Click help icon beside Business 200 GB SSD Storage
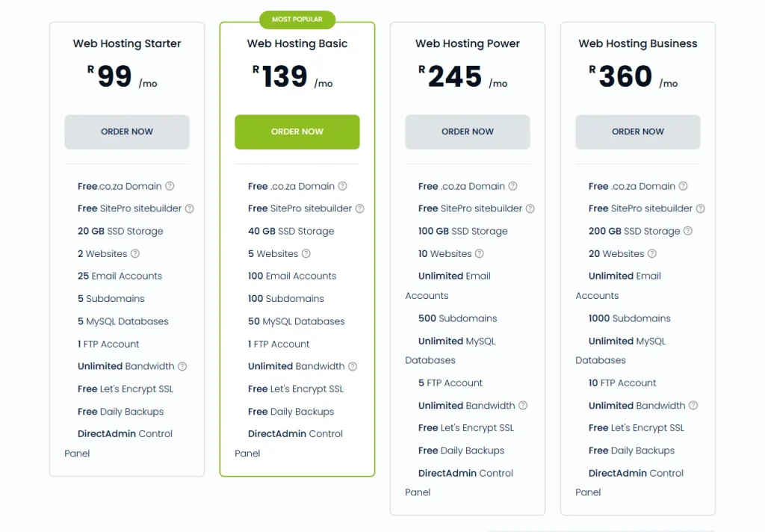 tap(688, 231)
